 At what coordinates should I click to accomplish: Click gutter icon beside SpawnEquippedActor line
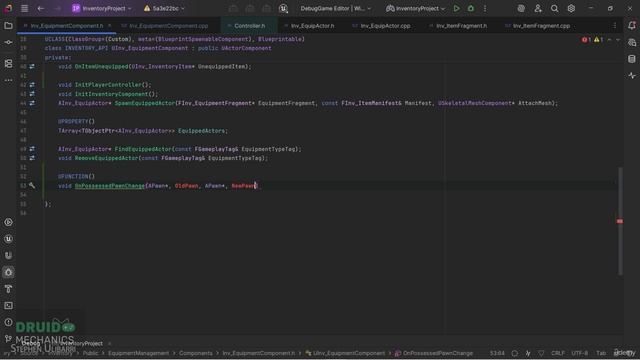[x=32, y=103]
